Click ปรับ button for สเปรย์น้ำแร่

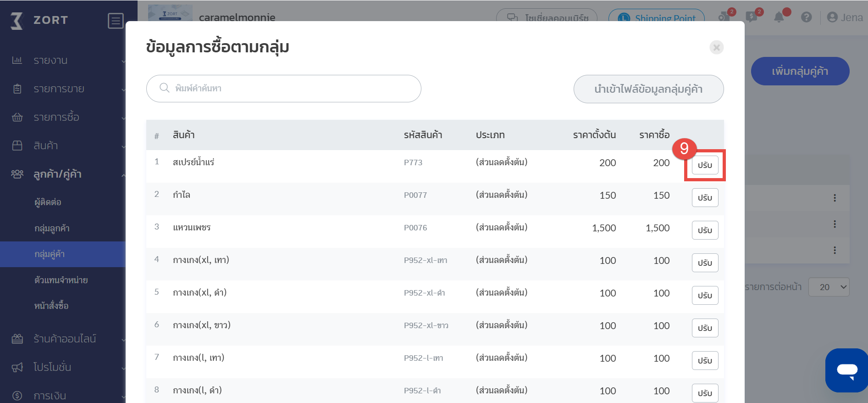[x=704, y=165]
